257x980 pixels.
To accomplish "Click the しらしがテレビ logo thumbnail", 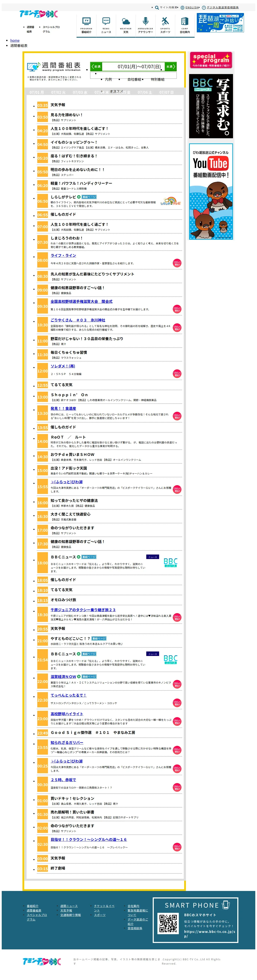I will [170, 201].
